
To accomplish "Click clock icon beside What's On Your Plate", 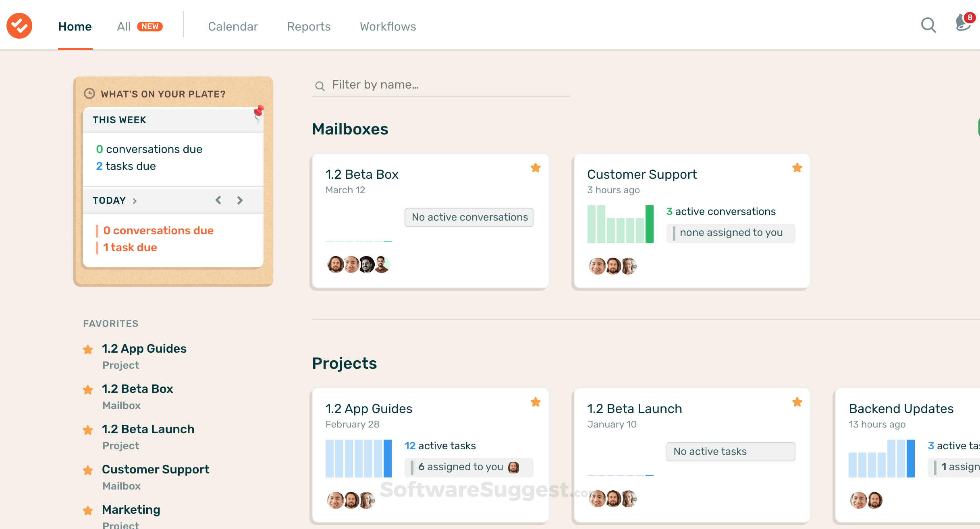I will coord(89,94).
